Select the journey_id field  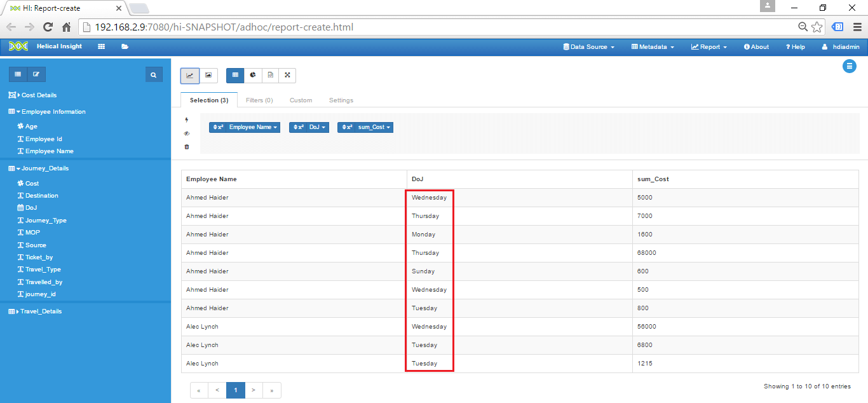click(x=36, y=294)
